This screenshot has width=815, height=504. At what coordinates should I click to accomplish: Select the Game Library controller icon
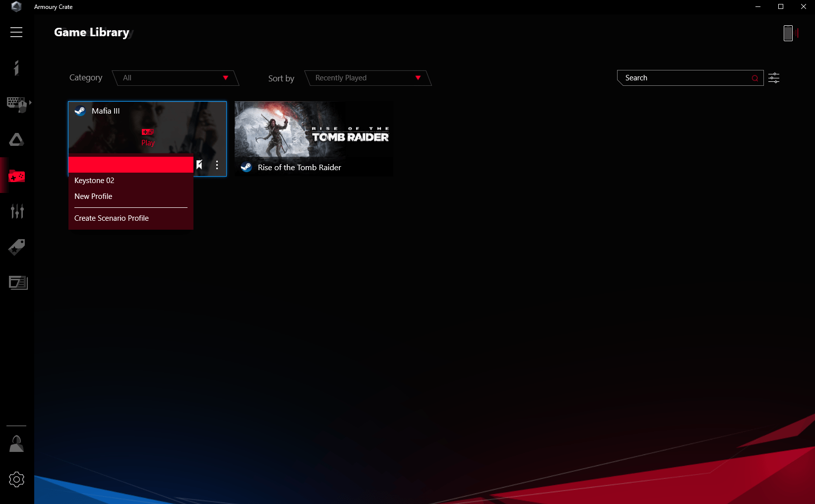(16, 176)
